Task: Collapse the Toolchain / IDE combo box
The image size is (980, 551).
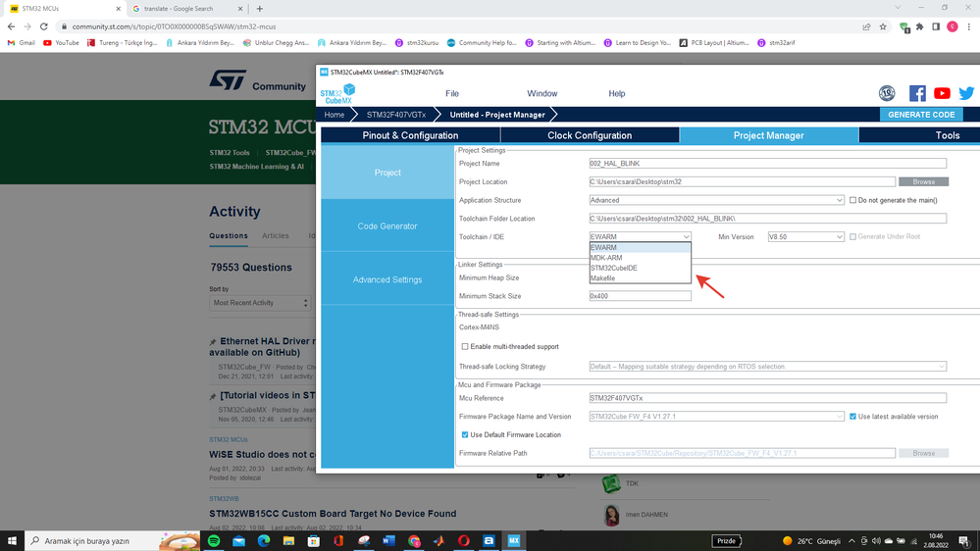Action: (x=640, y=236)
